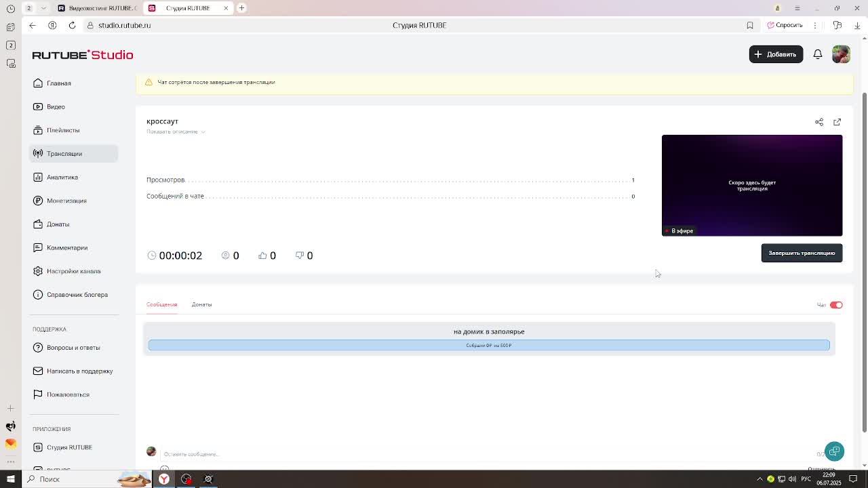Switch to the Видеохостинг RUTUBE tab
Viewport: 868px width, 488px height.
98,8
